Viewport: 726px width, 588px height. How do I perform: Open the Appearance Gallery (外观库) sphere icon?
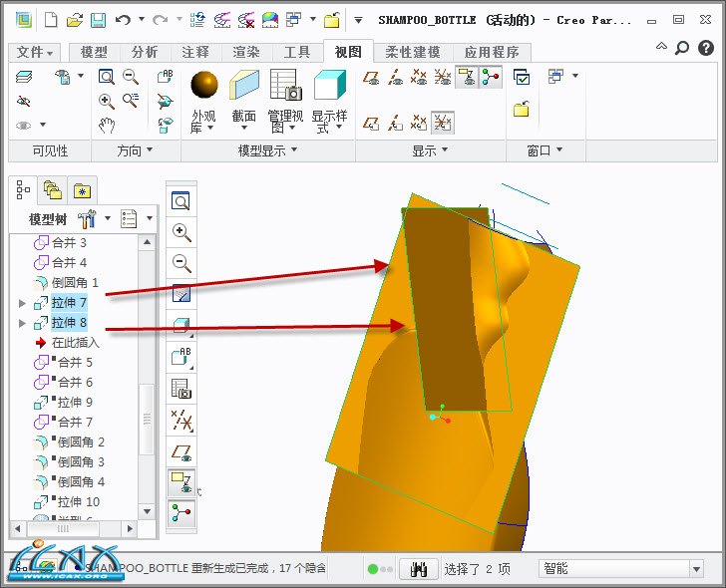tap(203, 87)
